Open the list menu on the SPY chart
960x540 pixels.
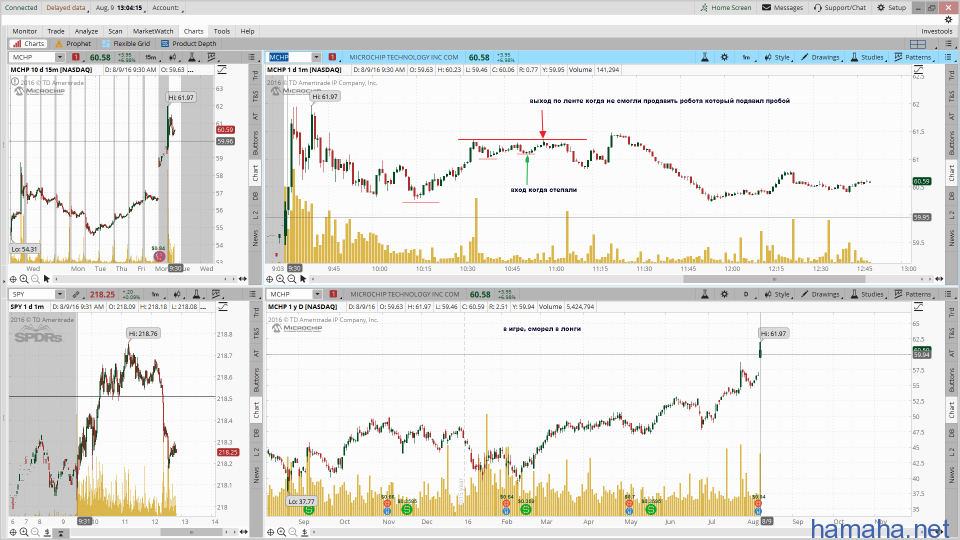click(x=252, y=294)
